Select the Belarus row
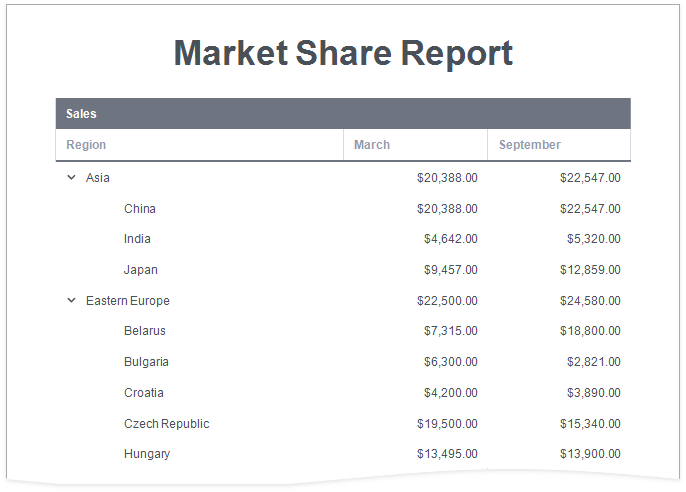 tap(145, 331)
